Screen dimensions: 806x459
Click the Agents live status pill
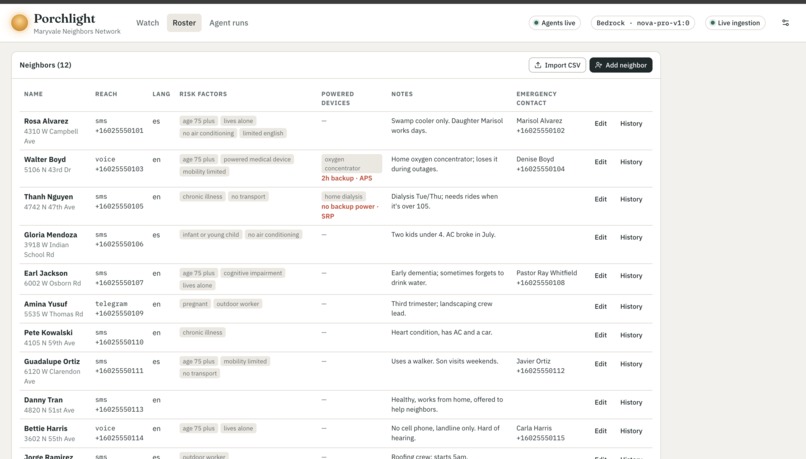[x=555, y=23]
